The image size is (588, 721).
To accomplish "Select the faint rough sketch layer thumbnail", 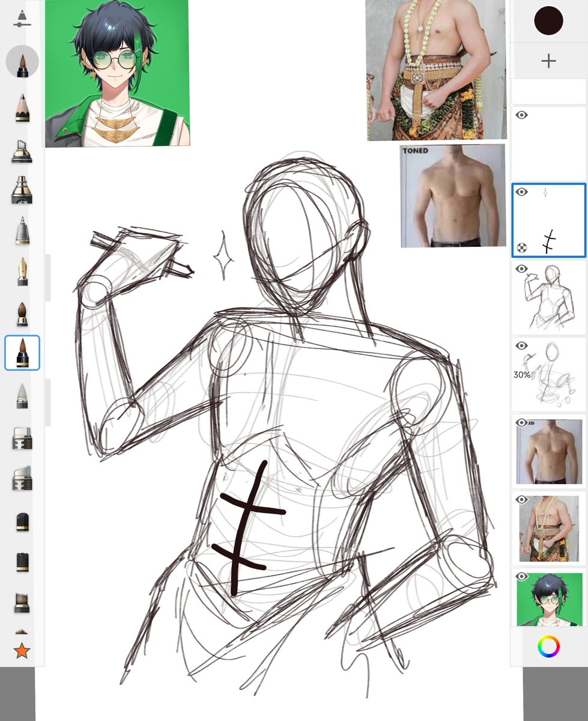I will (549, 374).
